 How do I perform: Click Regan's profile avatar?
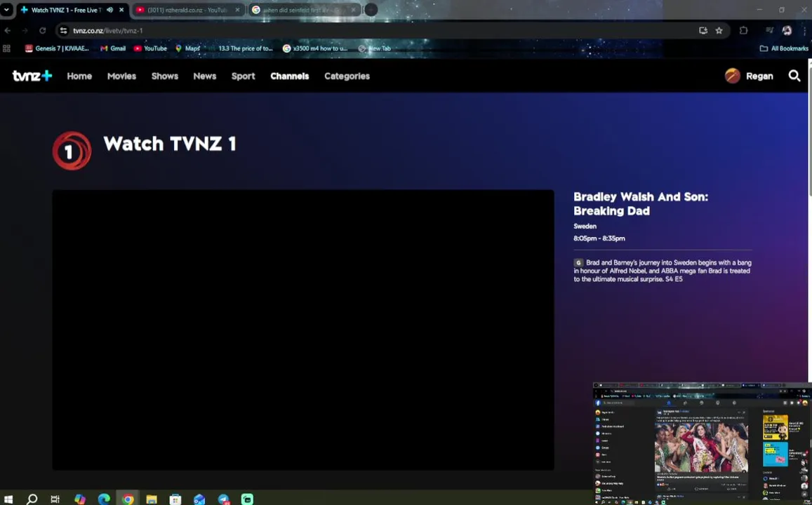point(732,76)
